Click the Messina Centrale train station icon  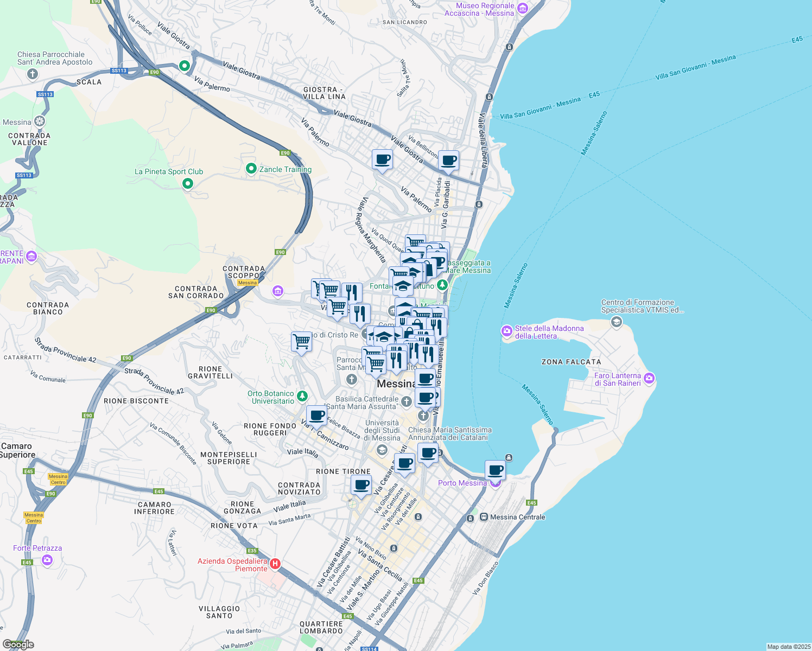(x=483, y=517)
